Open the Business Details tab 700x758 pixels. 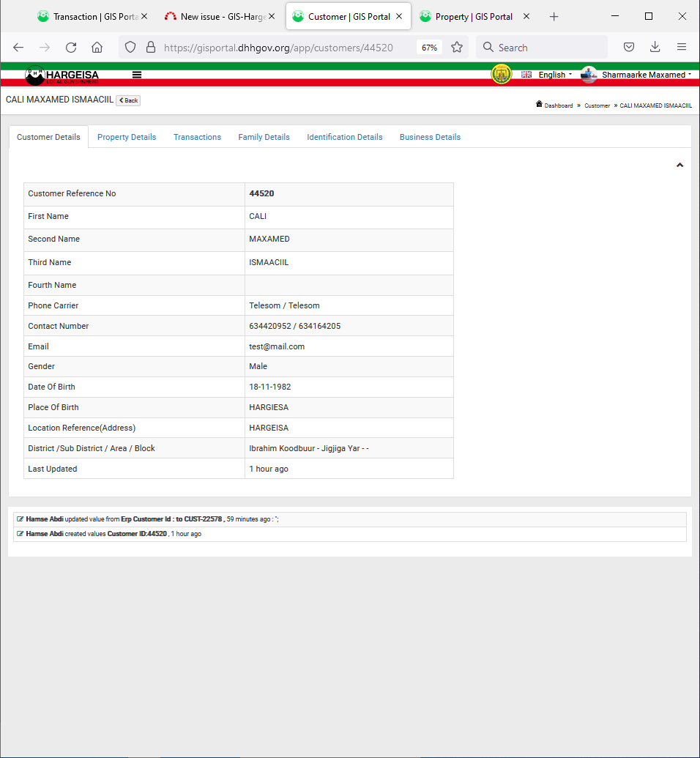coord(430,137)
